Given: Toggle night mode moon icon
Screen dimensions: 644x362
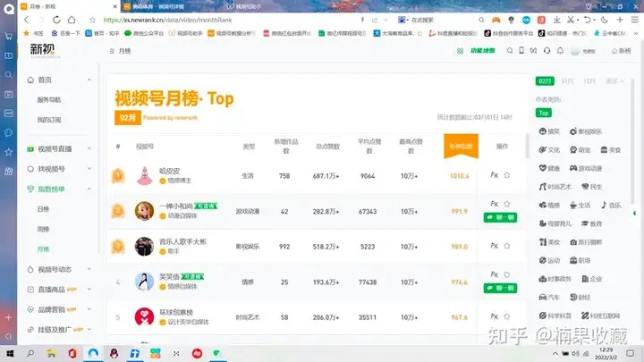Looking at the screenshot, I should coord(604,20).
